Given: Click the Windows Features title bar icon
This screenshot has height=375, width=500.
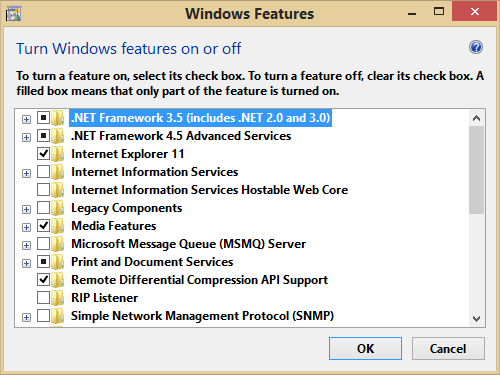Looking at the screenshot, I should pyautogui.click(x=13, y=14).
